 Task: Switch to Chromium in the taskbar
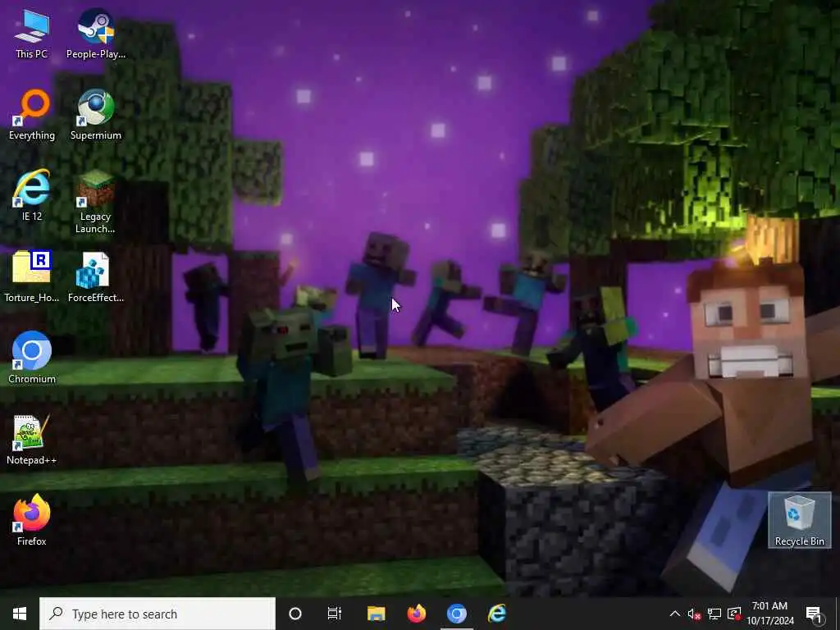[456, 614]
